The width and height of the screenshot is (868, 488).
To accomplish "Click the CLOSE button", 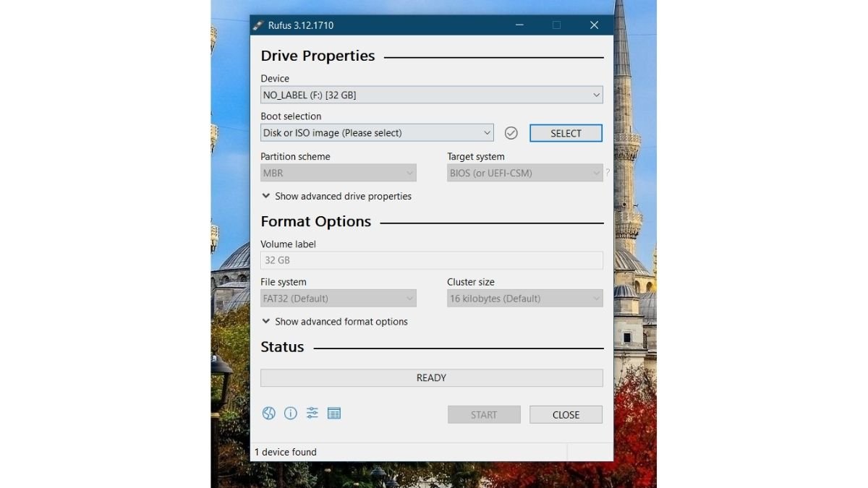I will click(x=566, y=415).
